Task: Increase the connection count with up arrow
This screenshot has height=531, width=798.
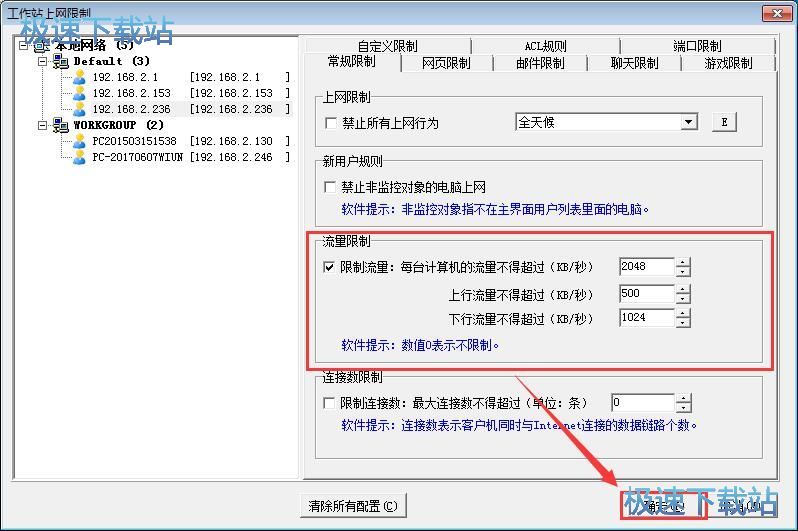Action: 683,399
